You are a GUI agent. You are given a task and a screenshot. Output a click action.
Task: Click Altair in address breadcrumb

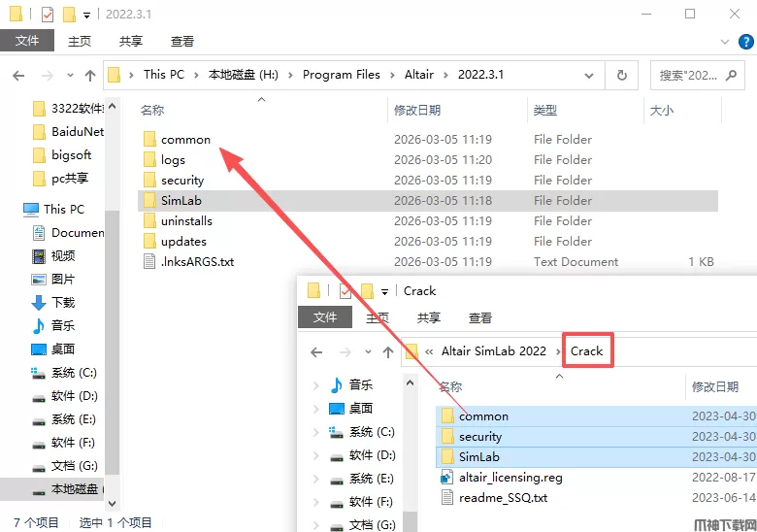pos(419,75)
